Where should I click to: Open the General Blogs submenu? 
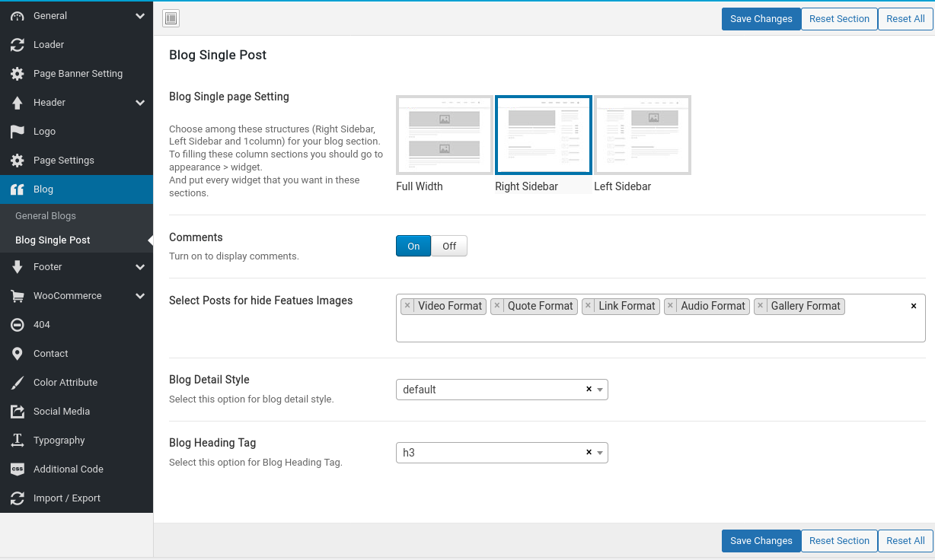coord(76,216)
